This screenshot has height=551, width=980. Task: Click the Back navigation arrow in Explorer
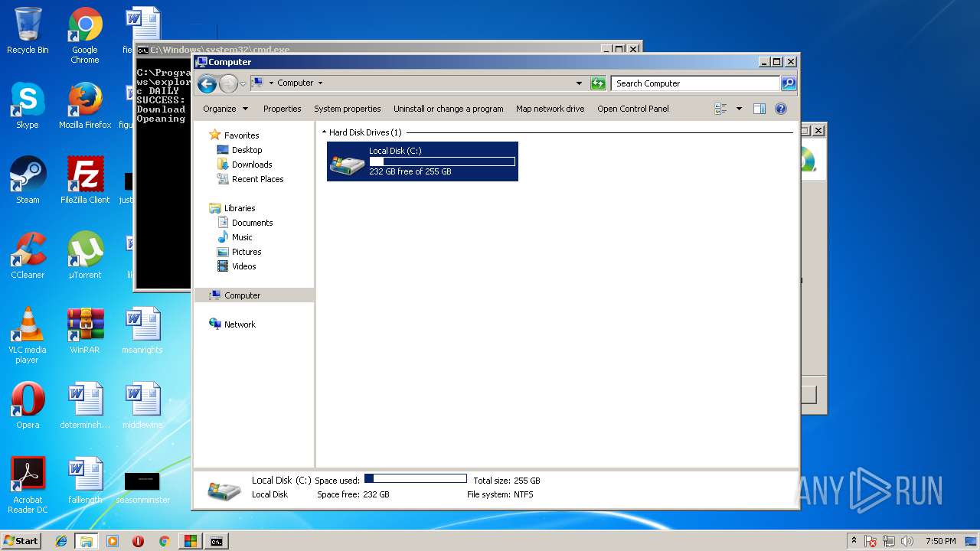pos(207,83)
